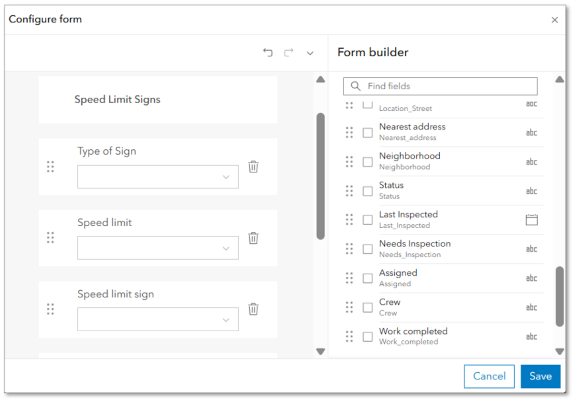Click the Needs Inspection abc type icon
Viewport: 573px width, 400px height.
point(531,249)
